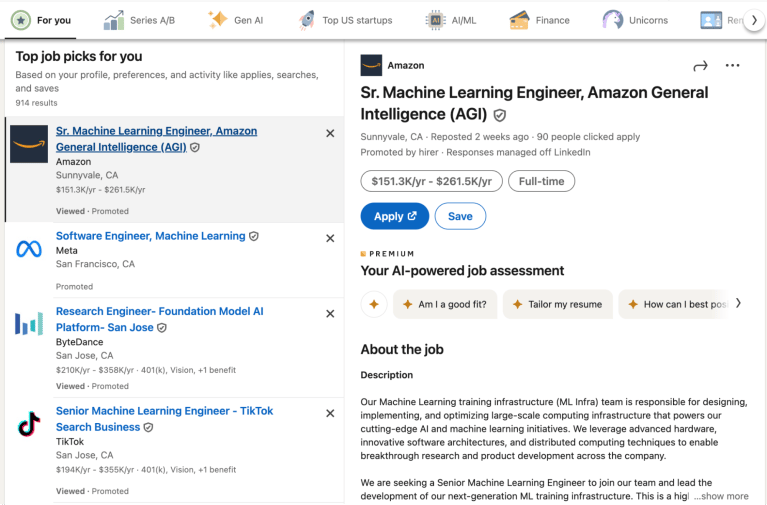The height and width of the screenshot is (505, 767).
Task: Click Tailor my resume suggestion
Action: (558, 304)
